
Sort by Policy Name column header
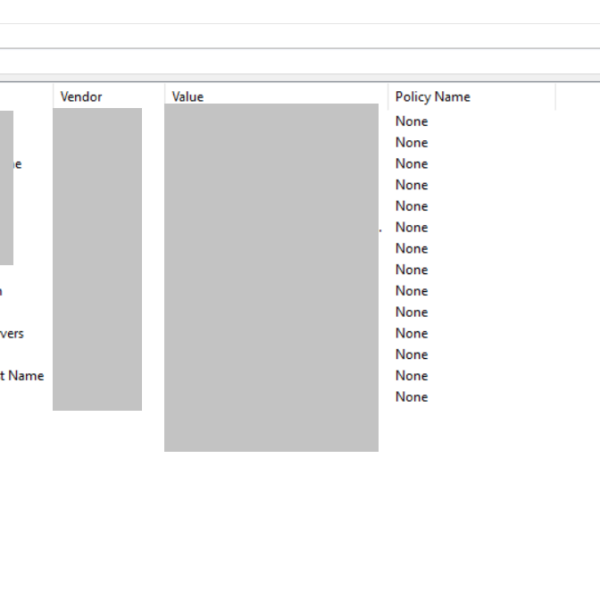(x=432, y=97)
